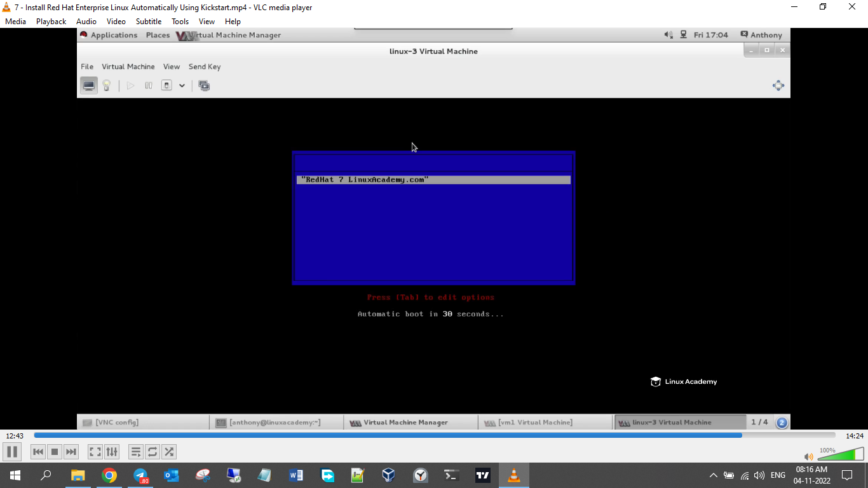Open the VM window View menu
This screenshot has width=868, height=488.
[172, 67]
